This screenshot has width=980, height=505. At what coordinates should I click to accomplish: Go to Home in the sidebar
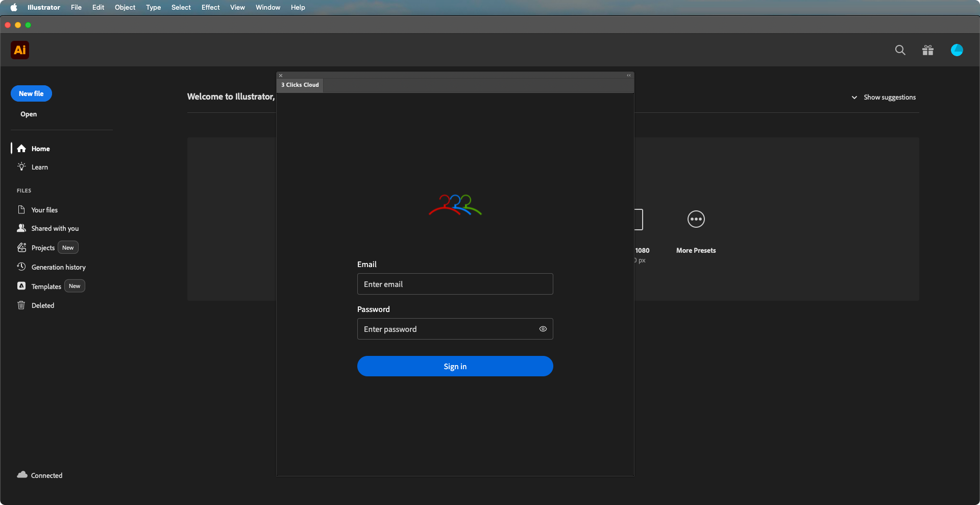tap(40, 149)
